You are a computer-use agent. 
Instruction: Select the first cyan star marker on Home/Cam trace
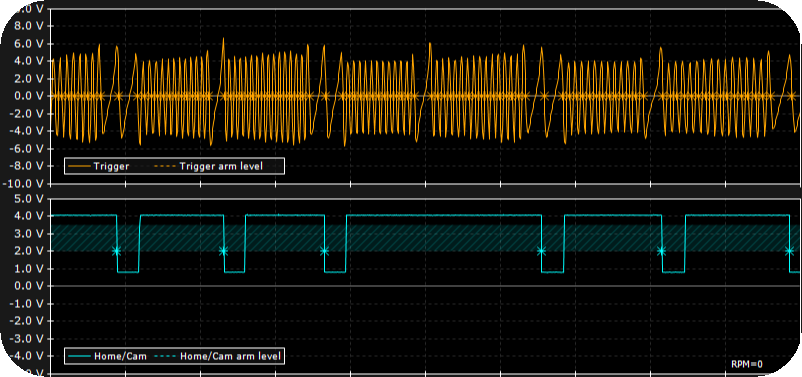click(117, 251)
